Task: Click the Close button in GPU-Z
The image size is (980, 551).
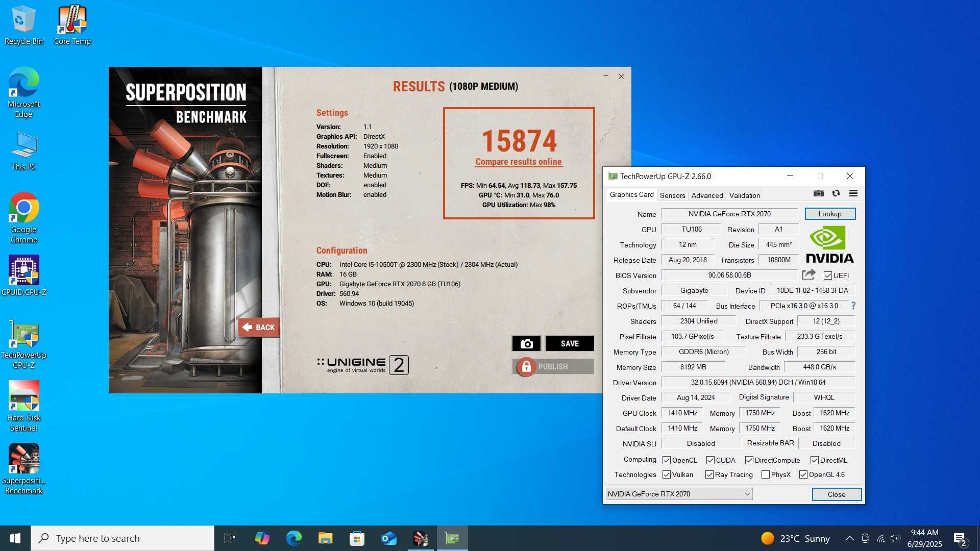Action: [837, 494]
